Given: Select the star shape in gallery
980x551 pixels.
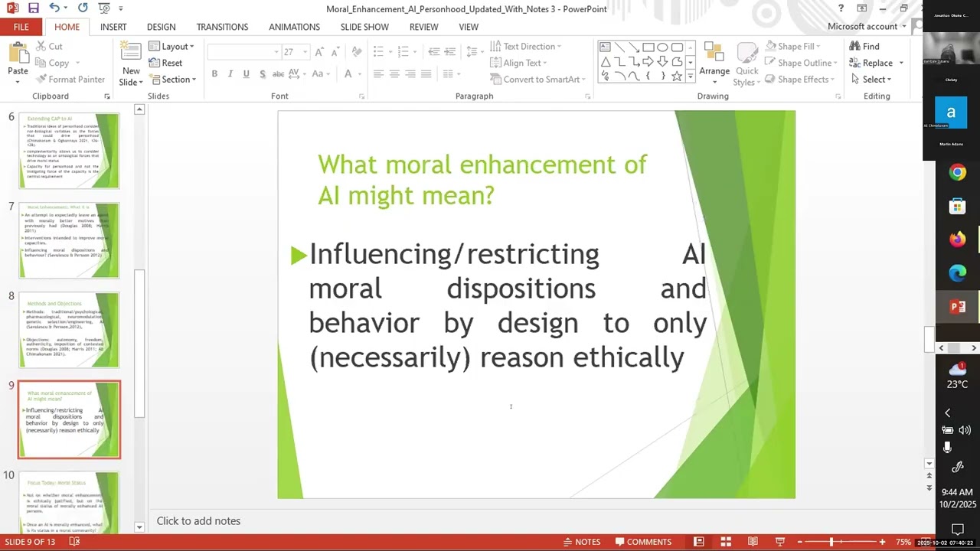Looking at the screenshot, I should 677,76.
